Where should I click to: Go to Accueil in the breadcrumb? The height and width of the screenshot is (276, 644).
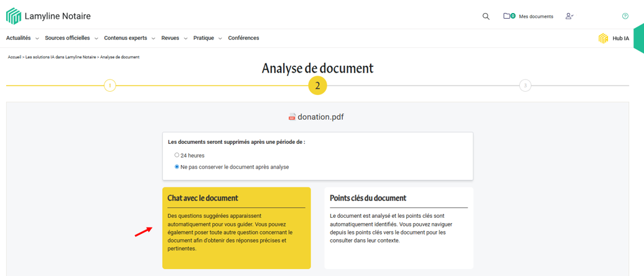(14, 57)
